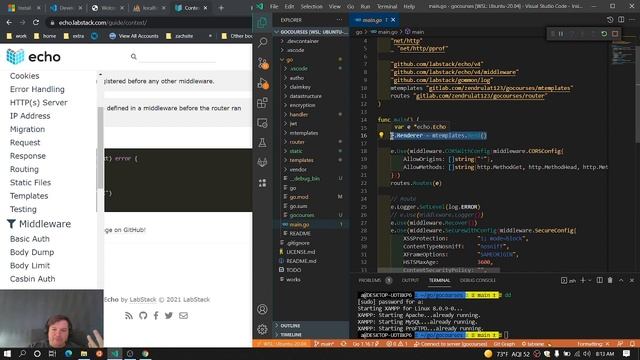640x360 pixels.
Task: Select the main.go editor tab
Action: (374, 20)
